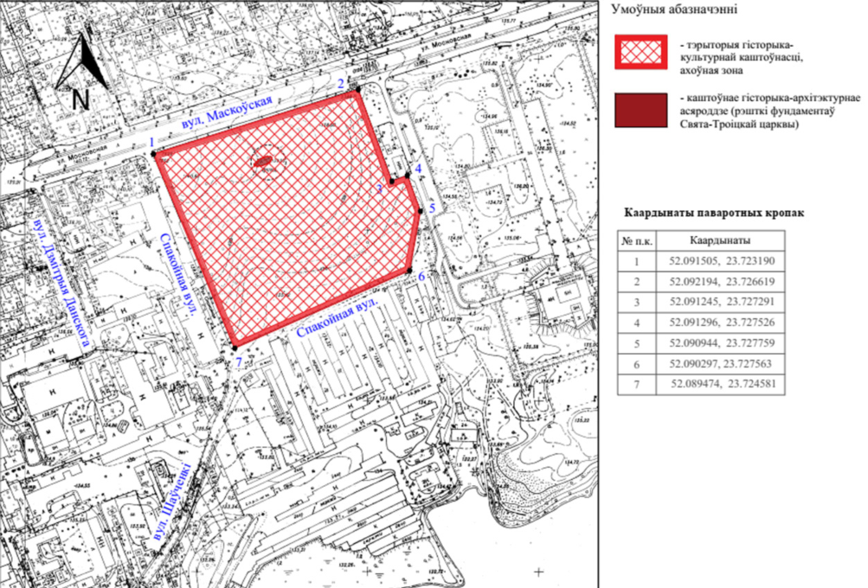The image size is (868, 588).
Task: Click the 'Умоўныя абазначэнні' legend heading
Action: pyautogui.click(x=674, y=10)
